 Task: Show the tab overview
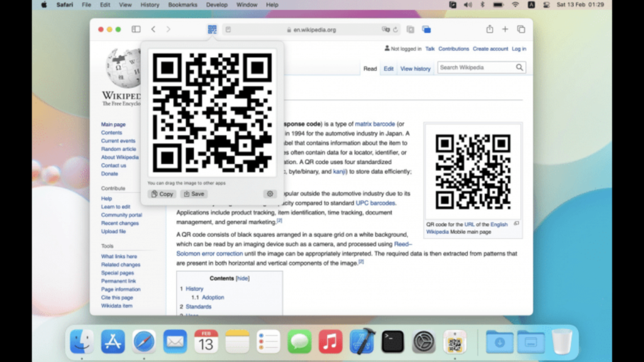pos(521,30)
